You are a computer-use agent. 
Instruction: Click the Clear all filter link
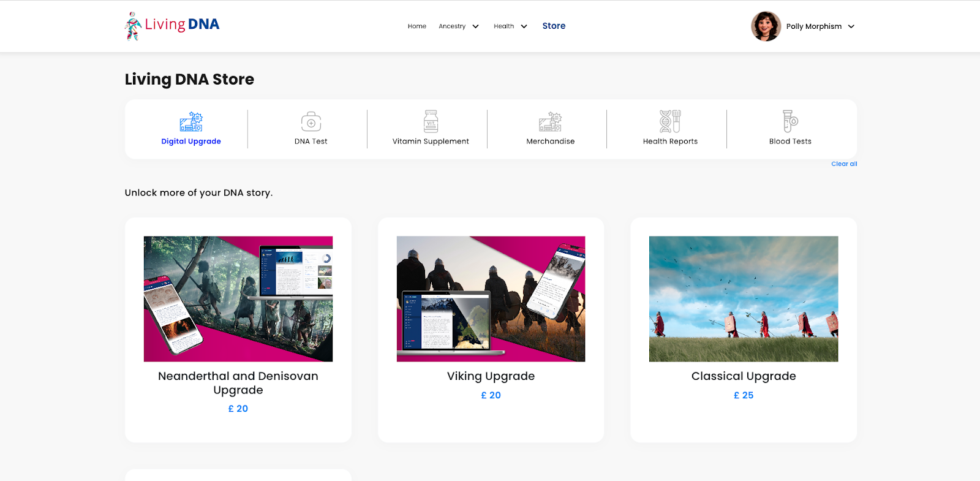844,164
